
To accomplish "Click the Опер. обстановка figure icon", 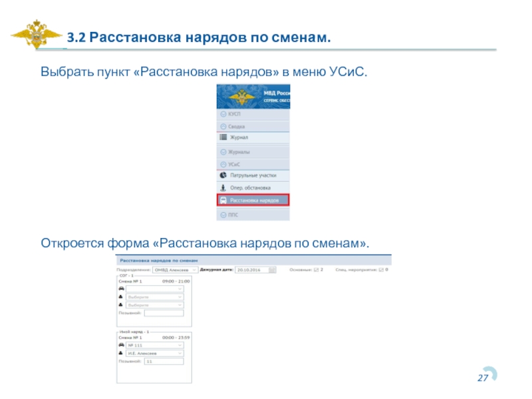I will [223, 188].
